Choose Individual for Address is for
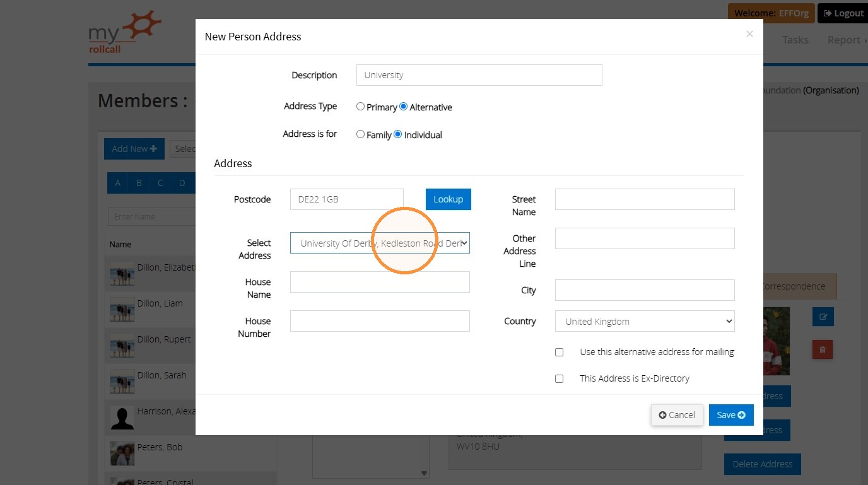 [x=398, y=134]
